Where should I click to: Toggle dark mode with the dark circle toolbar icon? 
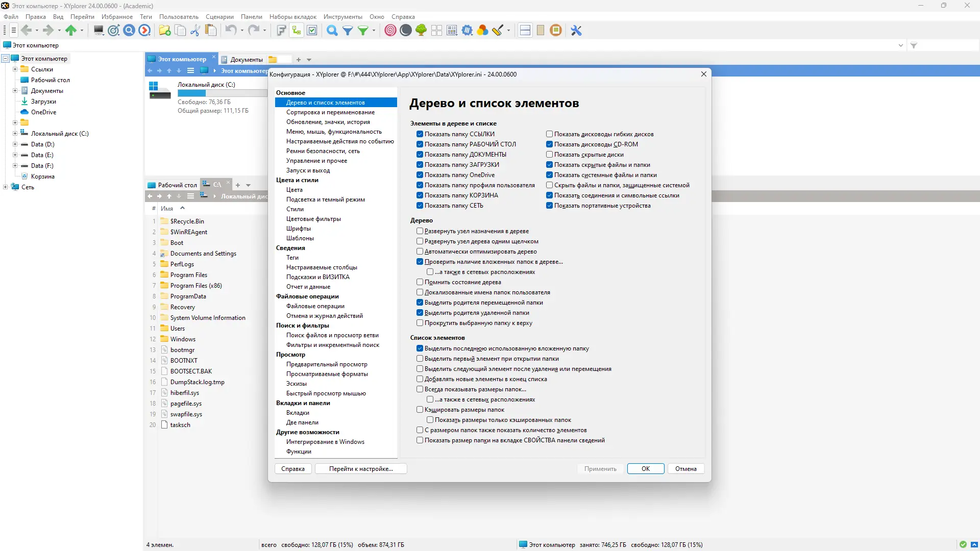[x=406, y=31]
